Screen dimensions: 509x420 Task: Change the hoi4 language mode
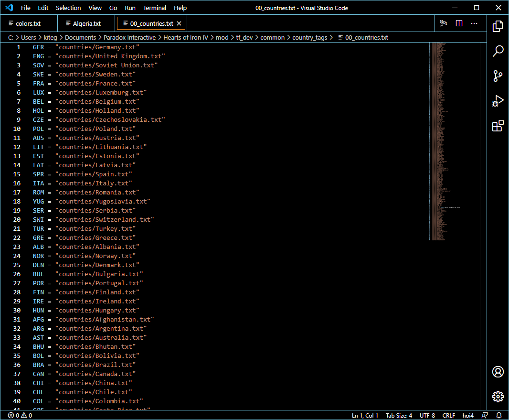coord(468,415)
